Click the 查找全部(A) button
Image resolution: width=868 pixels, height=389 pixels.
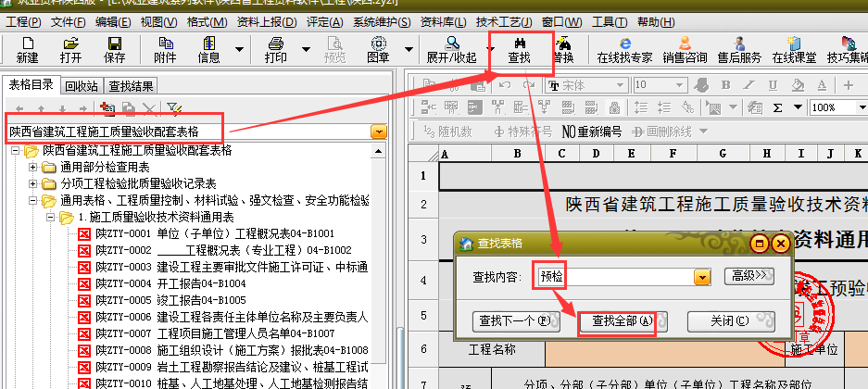[x=617, y=321]
